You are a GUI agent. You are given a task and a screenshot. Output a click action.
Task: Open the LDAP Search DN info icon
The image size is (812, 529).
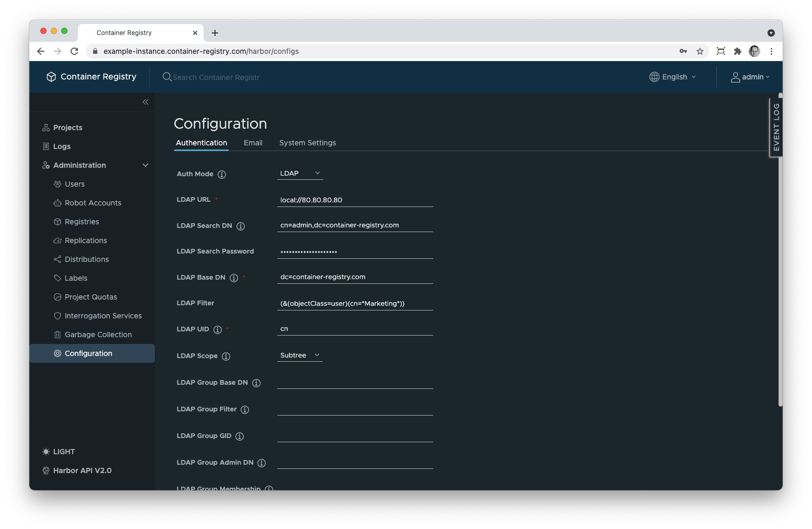point(241,226)
